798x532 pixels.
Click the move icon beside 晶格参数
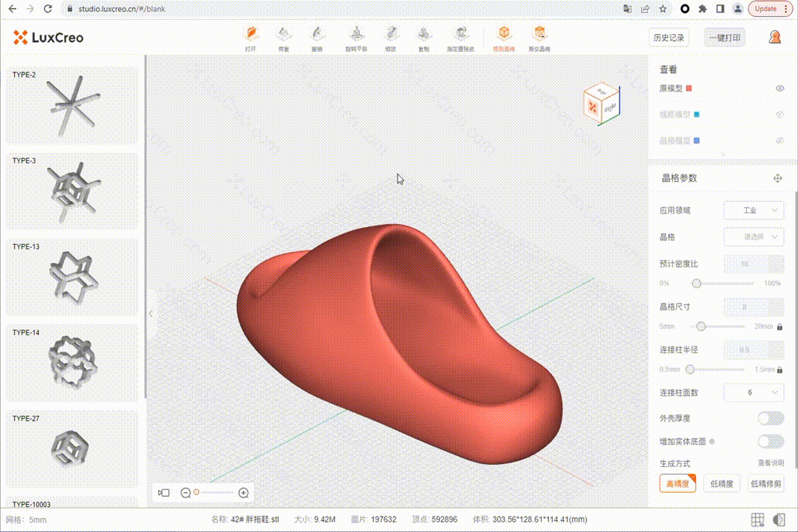click(x=777, y=178)
